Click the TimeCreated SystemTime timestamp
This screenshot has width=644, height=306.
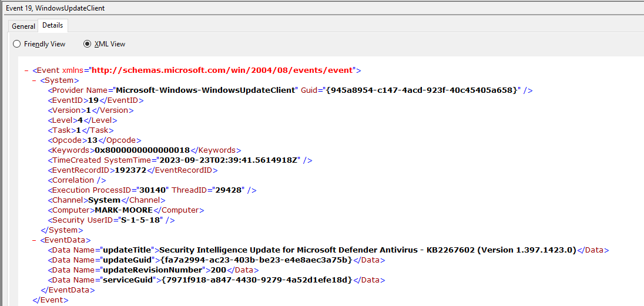(227, 160)
